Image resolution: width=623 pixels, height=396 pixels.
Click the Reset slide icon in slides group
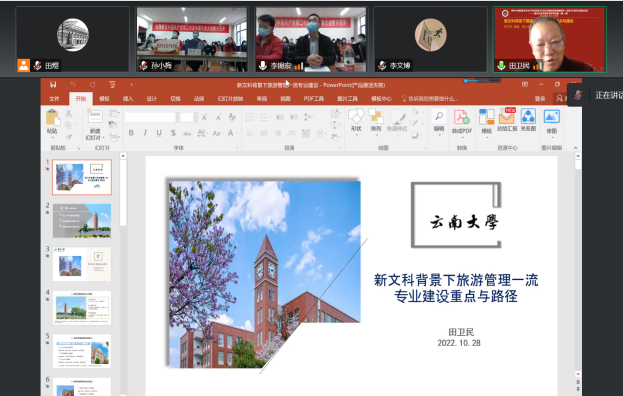(113, 125)
